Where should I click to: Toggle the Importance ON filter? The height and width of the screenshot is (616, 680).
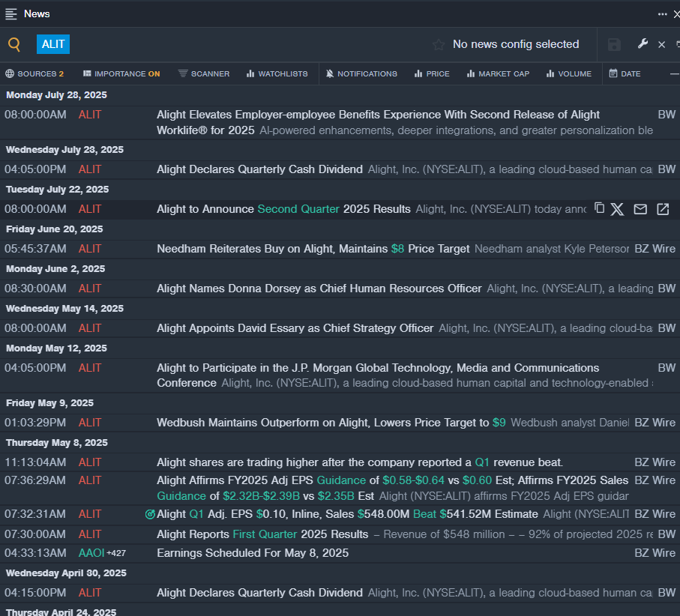pos(121,73)
